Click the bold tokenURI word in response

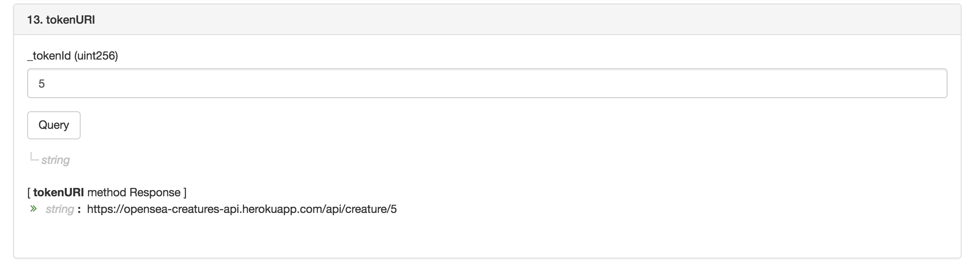point(58,193)
